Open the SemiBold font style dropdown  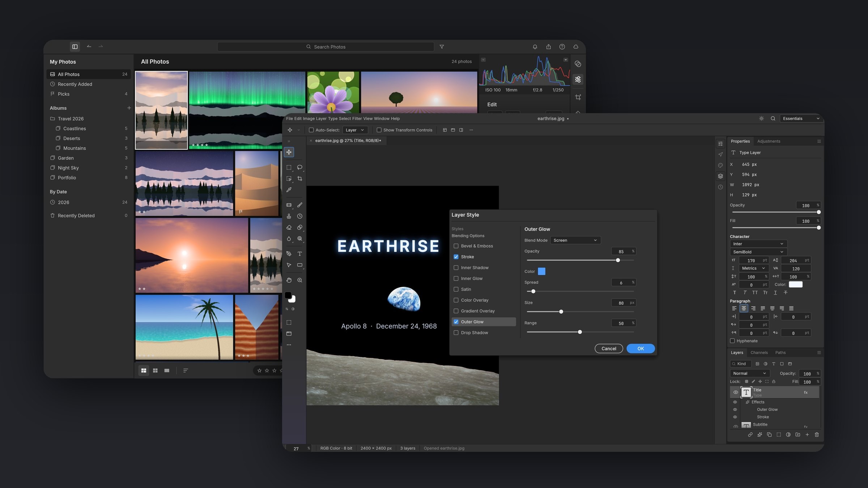tap(758, 252)
